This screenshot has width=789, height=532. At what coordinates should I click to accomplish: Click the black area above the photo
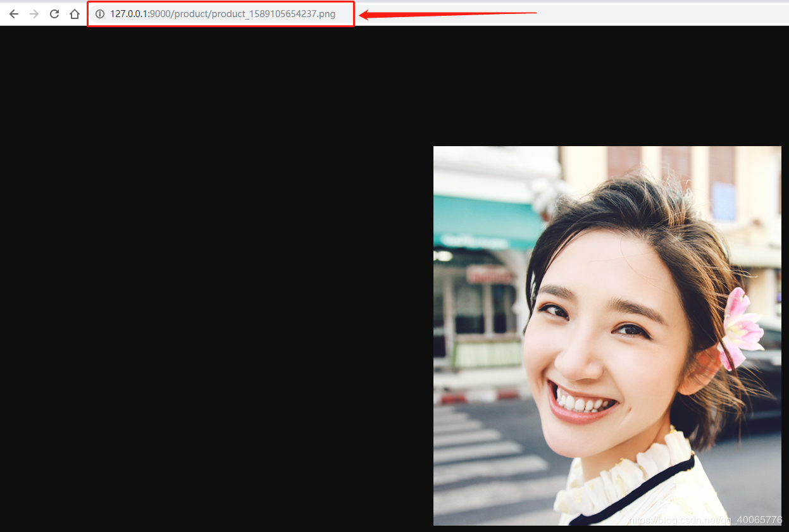(607, 86)
